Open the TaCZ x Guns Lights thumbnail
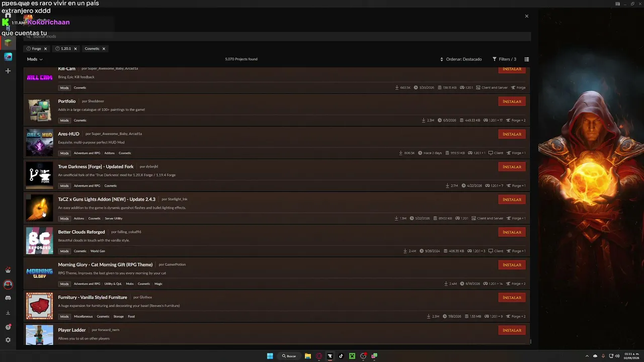644x362 pixels. pyautogui.click(x=39, y=208)
